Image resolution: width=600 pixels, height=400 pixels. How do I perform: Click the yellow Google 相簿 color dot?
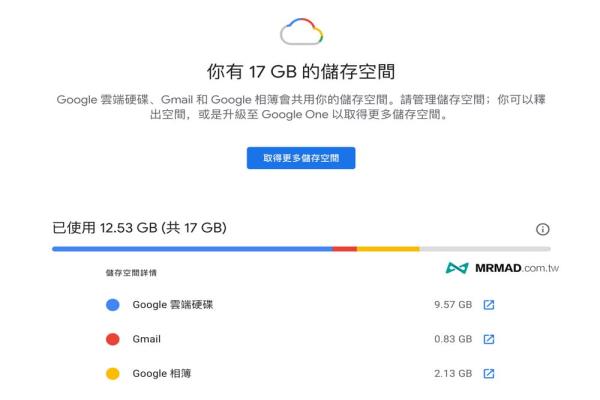click(112, 374)
